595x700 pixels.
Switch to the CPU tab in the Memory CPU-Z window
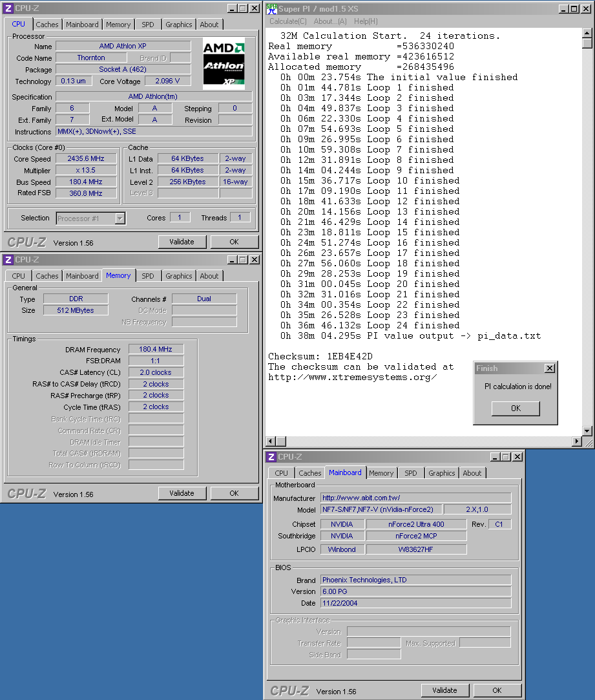(x=18, y=276)
